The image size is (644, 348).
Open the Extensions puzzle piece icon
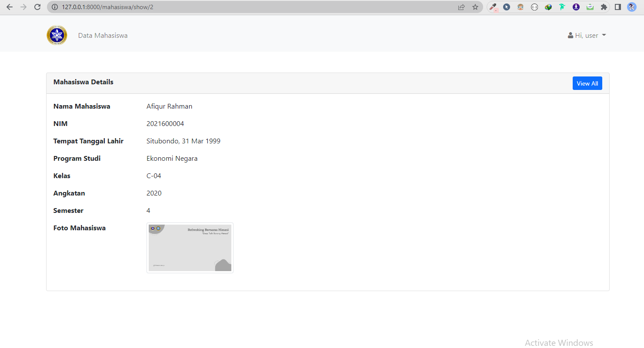(x=604, y=7)
